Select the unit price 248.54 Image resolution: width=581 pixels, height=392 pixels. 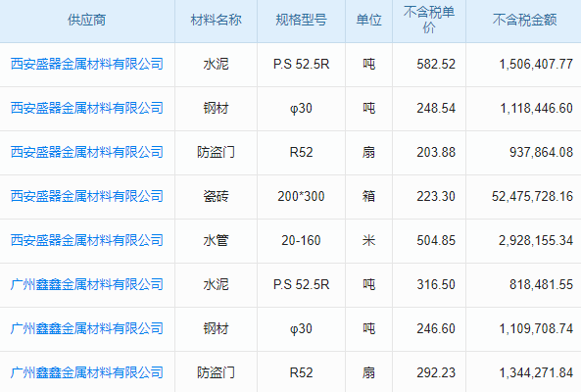click(x=436, y=108)
